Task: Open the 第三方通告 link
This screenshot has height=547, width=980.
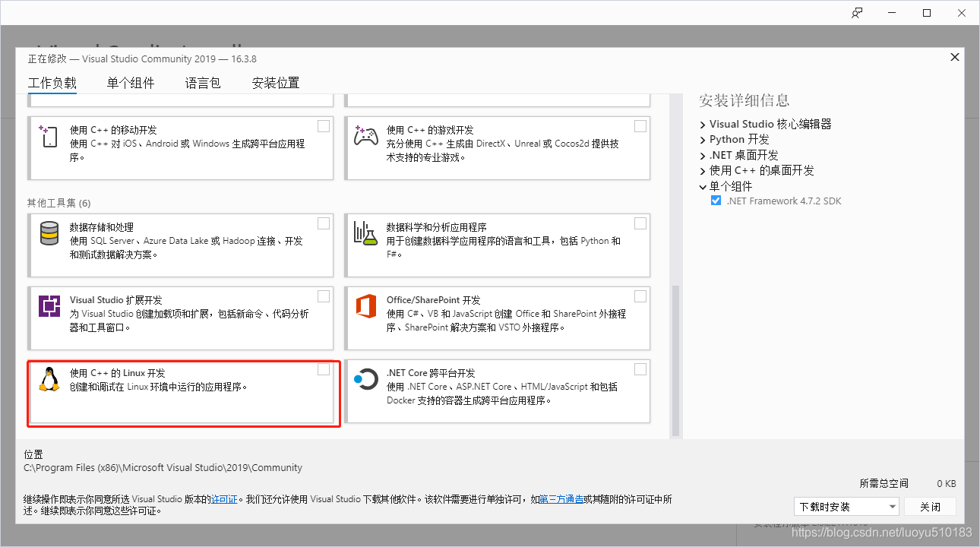Action: (x=561, y=499)
